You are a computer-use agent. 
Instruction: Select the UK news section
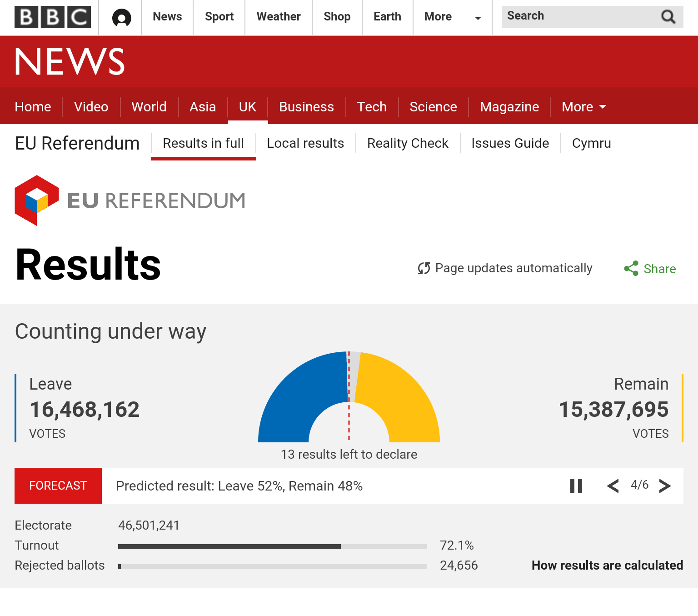tap(248, 107)
